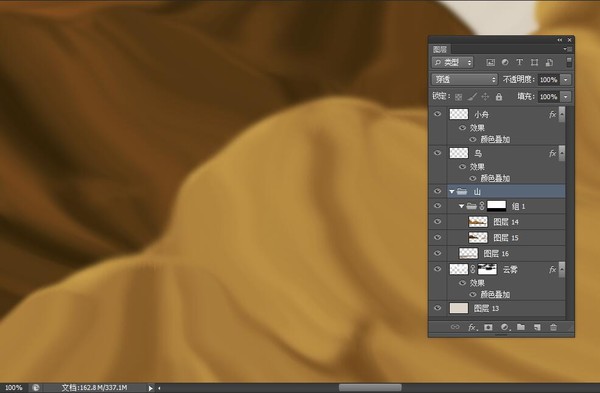
Task: Click the fx icon on 云雾 layer
Action: 552,270
